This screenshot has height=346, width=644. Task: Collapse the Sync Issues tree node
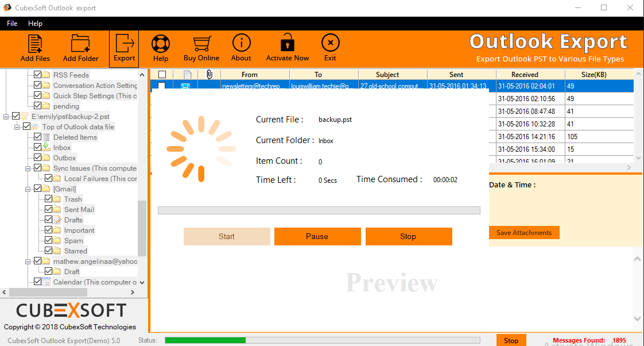click(x=28, y=168)
